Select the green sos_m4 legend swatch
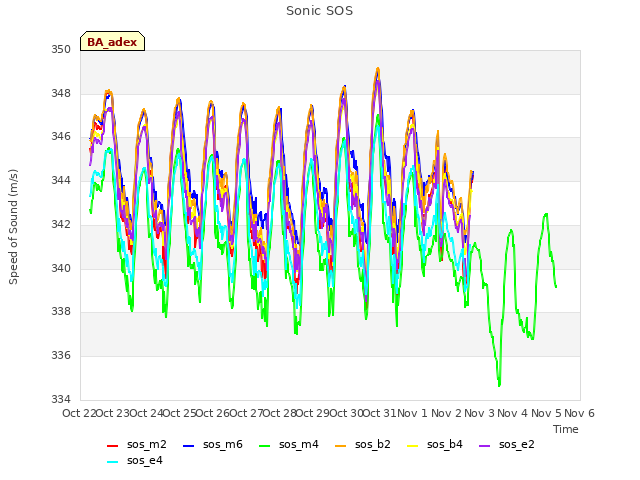This screenshot has width=640, height=480. coord(264,446)
